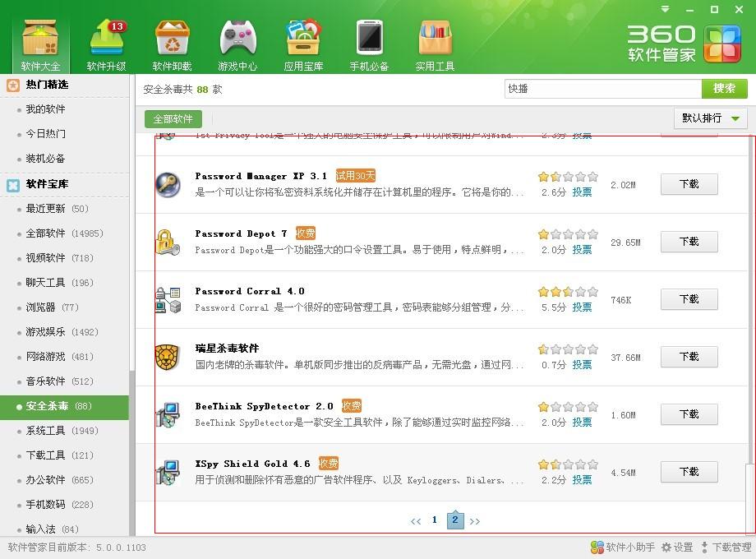Open the 应用宝库 app store icon
Screen dimensions: 756x559
point(303,45)
